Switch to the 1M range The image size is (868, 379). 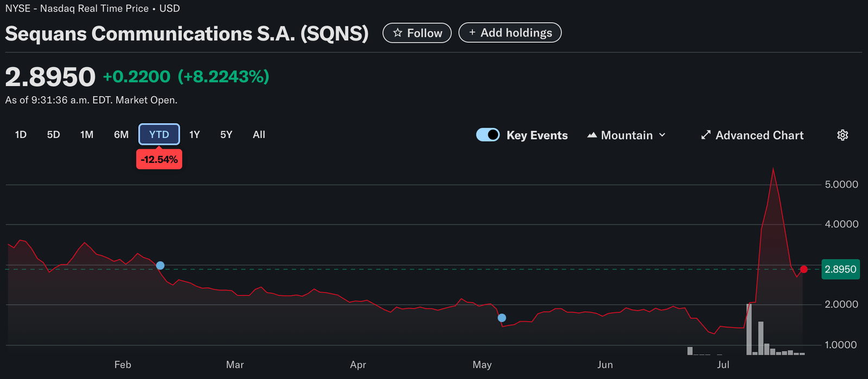click(87, 135)
